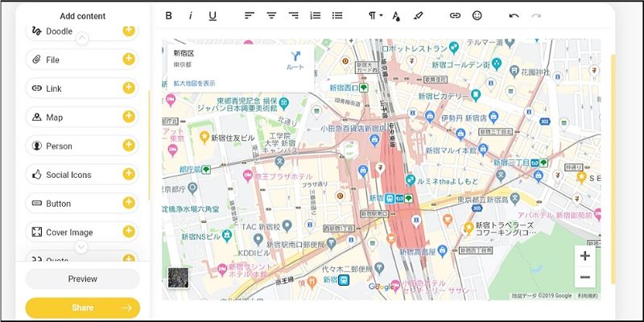Click the yellow Share button

(83, 308)
